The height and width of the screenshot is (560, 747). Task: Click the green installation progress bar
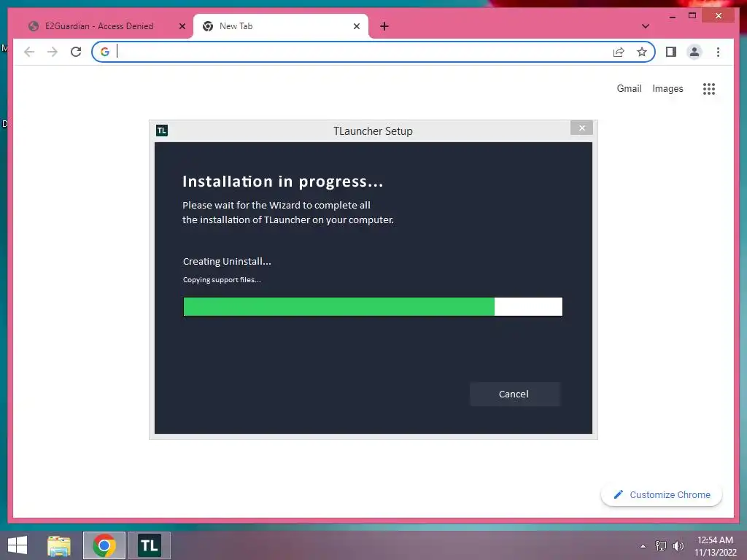point(373,307)
